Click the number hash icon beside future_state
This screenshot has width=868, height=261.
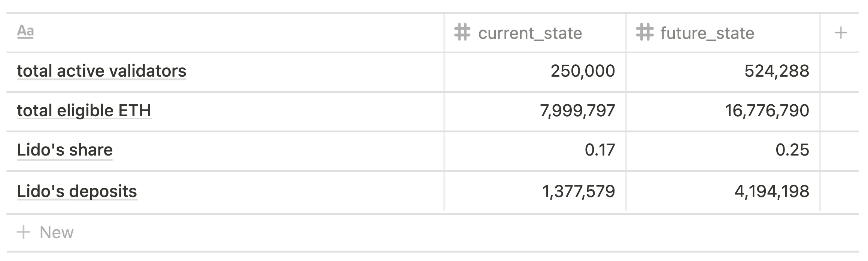click(644, 33)
